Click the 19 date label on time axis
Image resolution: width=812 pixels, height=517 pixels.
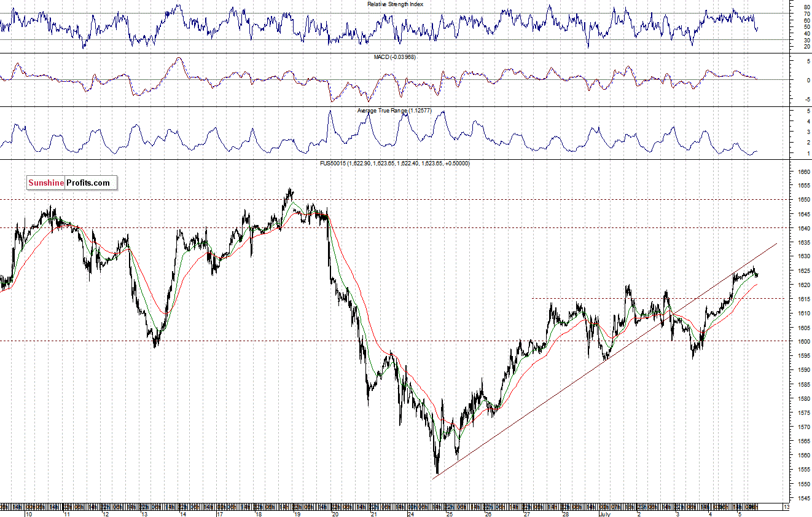[297, 513]
